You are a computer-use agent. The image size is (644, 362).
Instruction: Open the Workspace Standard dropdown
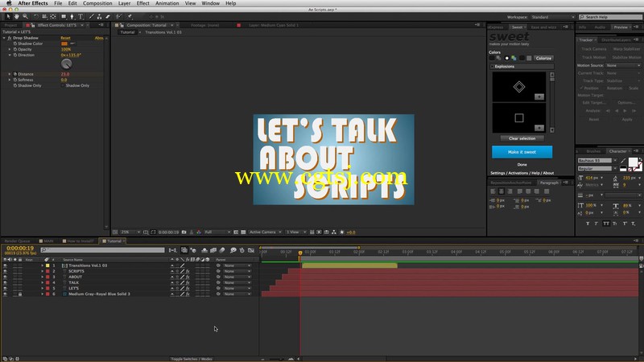click(553, 17)
